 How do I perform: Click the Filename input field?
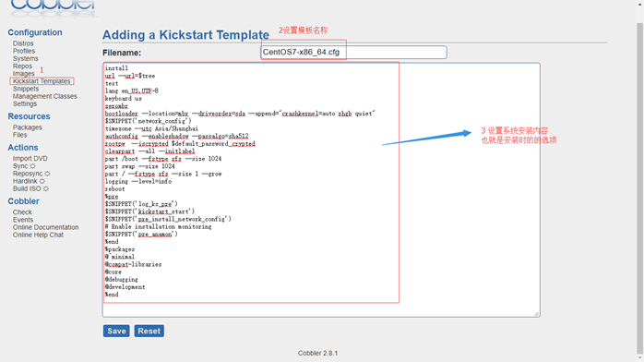click(x=353, y=53)
